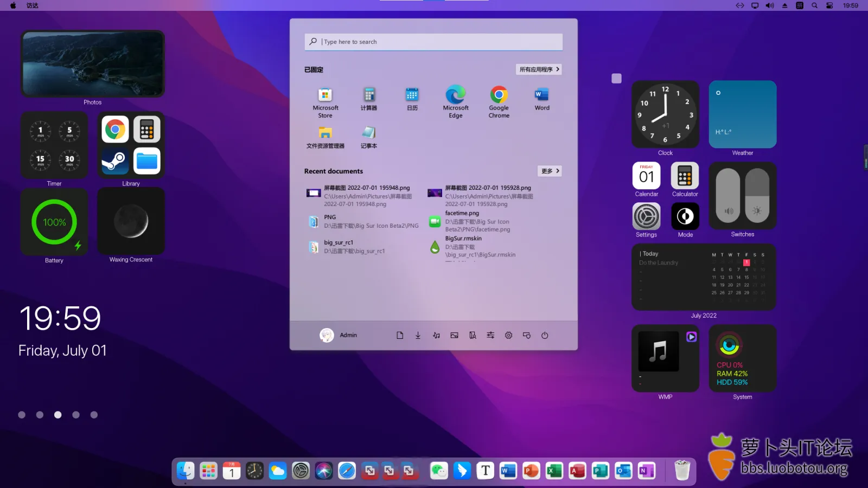The image size is (868, 488).
Task: Open Music folder from start menu footer
Action: coord(436,335)
